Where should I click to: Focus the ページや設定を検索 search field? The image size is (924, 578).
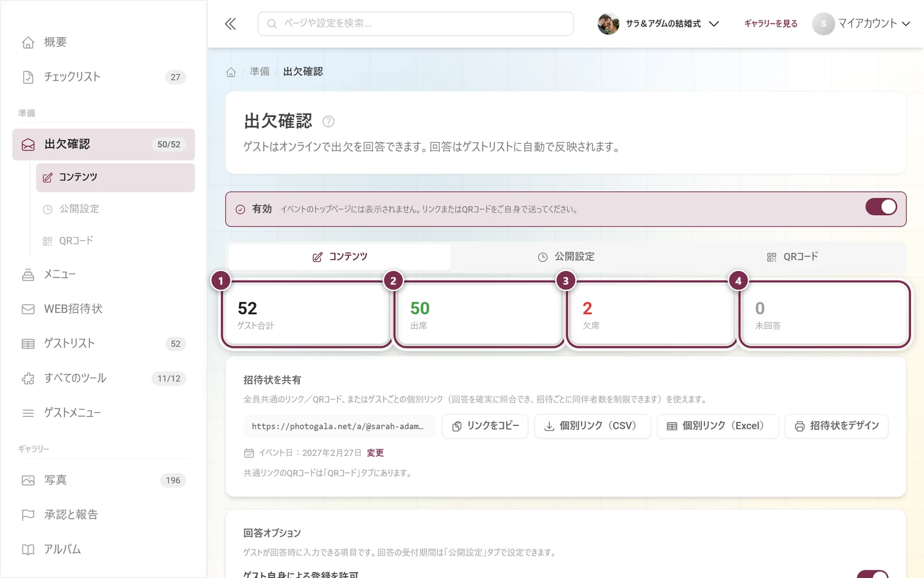pos(416,24)
